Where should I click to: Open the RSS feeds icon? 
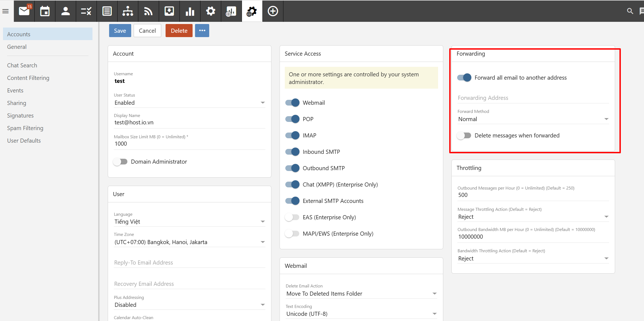point(149,11)
